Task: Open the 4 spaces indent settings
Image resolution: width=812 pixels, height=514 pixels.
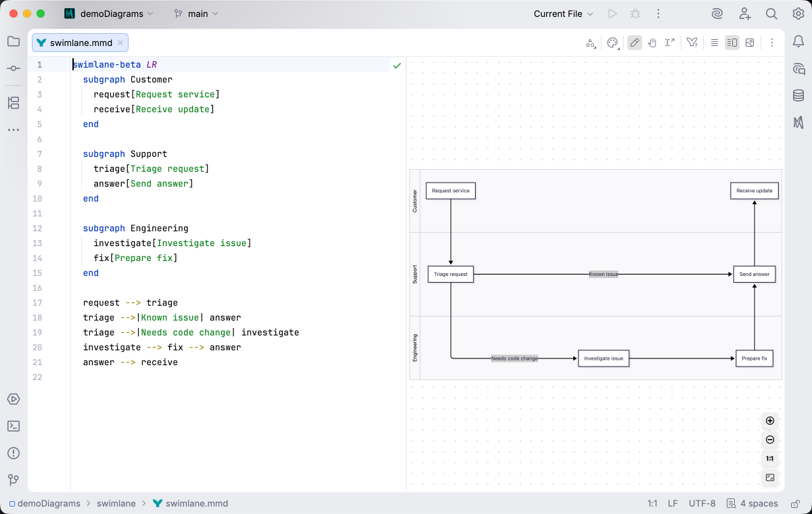Action: coord(752,503)
